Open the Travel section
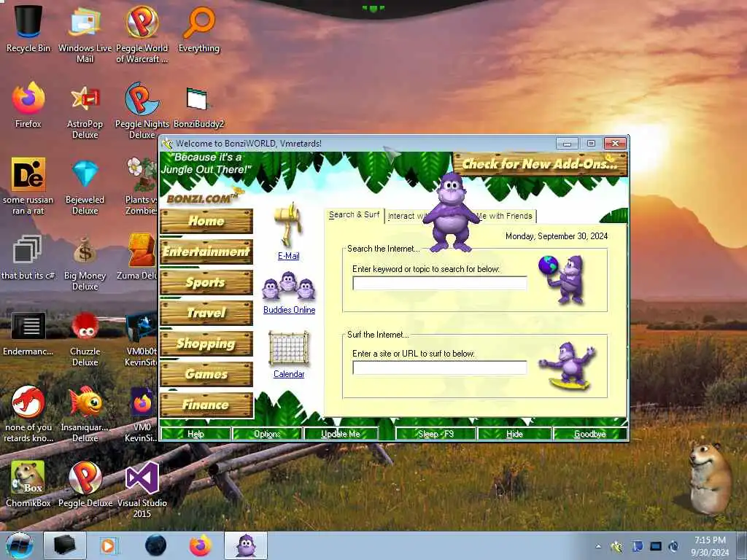Viewport: 747px width, 560px height. [206, 313]
